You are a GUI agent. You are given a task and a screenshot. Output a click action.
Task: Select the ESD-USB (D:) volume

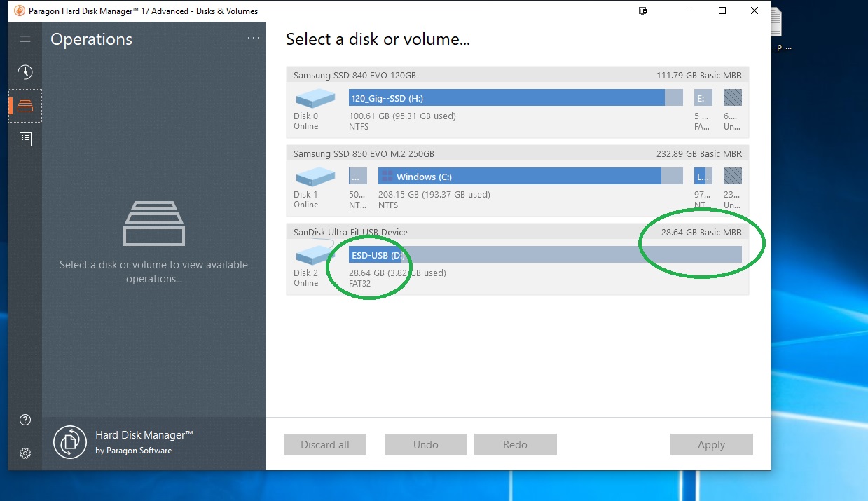pos(545,254)
